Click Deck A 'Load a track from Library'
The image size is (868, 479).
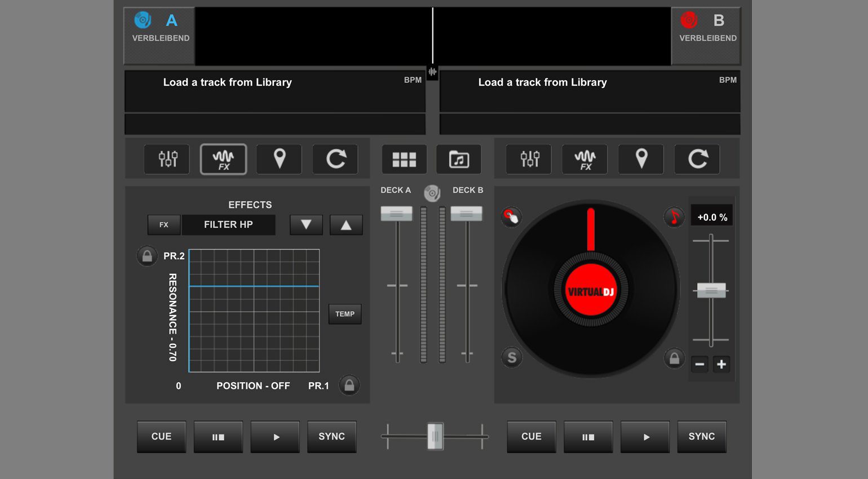(x=227, y=82)
